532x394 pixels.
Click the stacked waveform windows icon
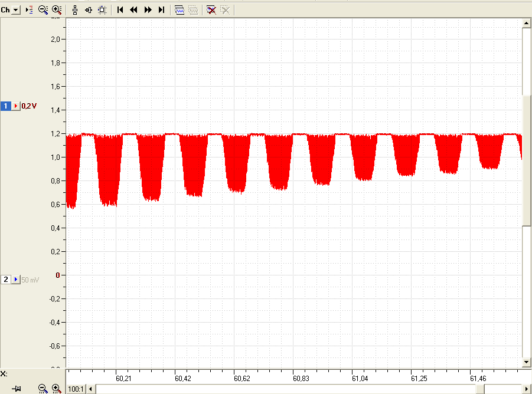coord(179,10)
